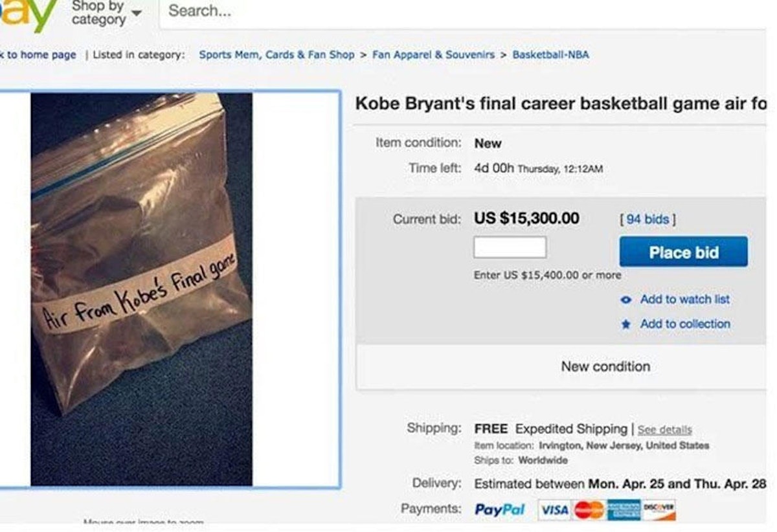Open Fan Apparel & Souvenirs breadcrumb
This screenshot has width=777, height=532.
pyautogui.click(x=433, y=55)
